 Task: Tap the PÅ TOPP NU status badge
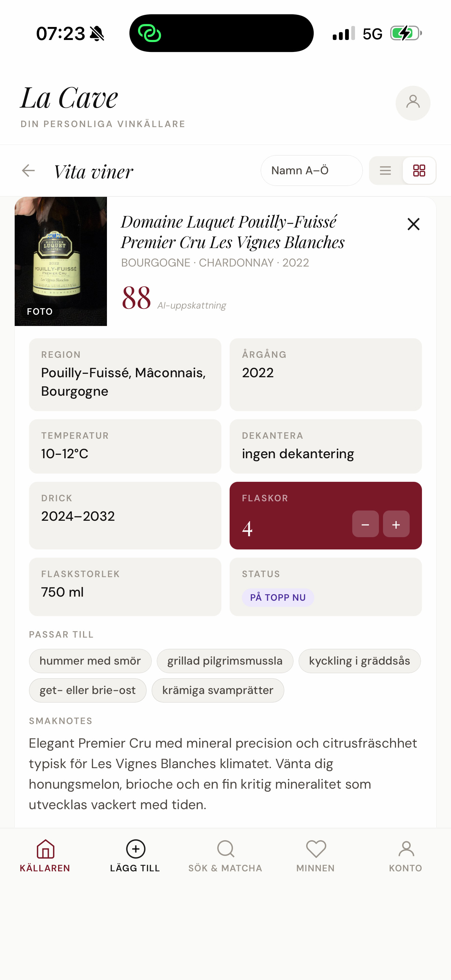click(277, 597)
